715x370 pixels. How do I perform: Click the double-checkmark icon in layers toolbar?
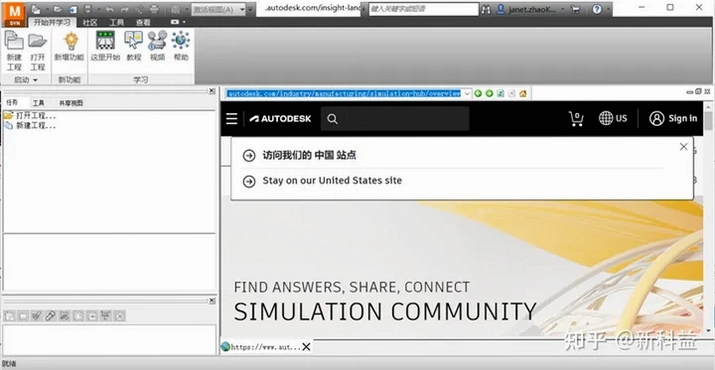(36, 315)
